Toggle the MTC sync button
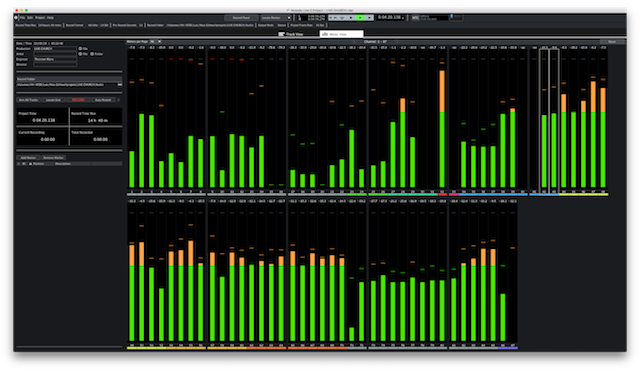The height and width of the screenshot is (371, 640). click(x=415, y=18)
